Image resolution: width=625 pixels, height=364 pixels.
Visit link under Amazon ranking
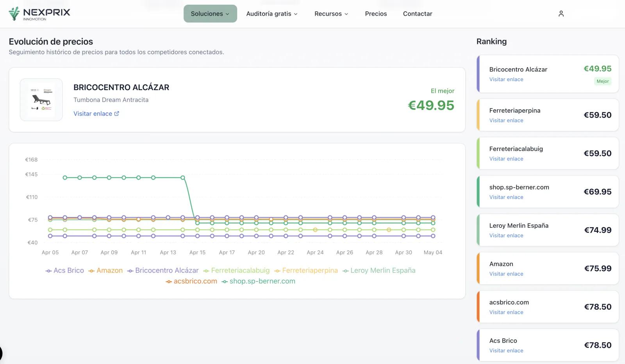coord(506,274)
